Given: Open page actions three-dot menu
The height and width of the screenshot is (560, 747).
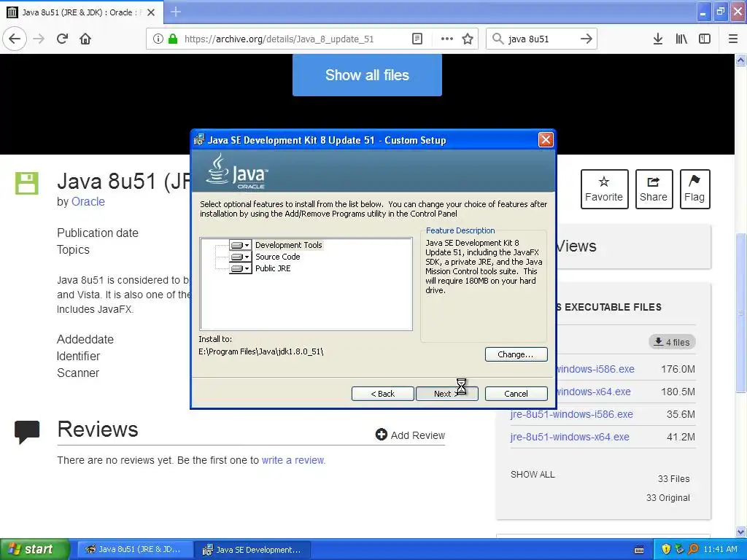Looking at the screenshot, I should pos(447,39).
